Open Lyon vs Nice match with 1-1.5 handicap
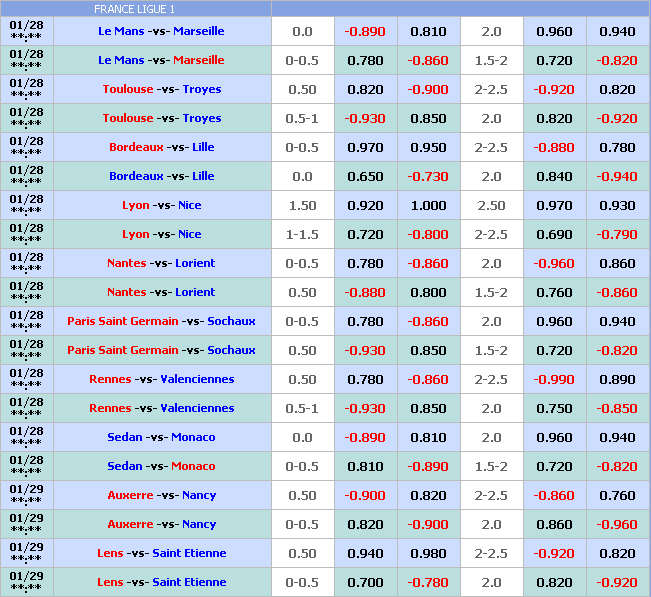This screenshot has height=597, width=651. click(161, 234)
